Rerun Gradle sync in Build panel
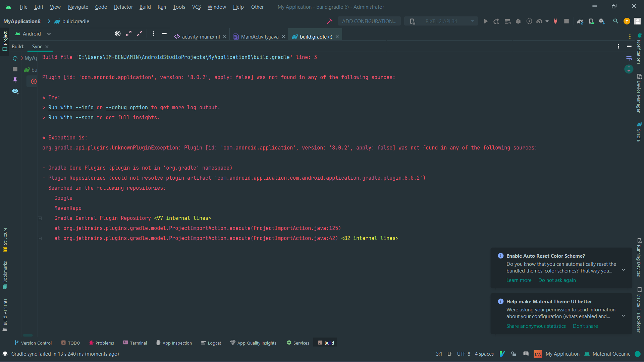The image size is (644, 362). 15,58
